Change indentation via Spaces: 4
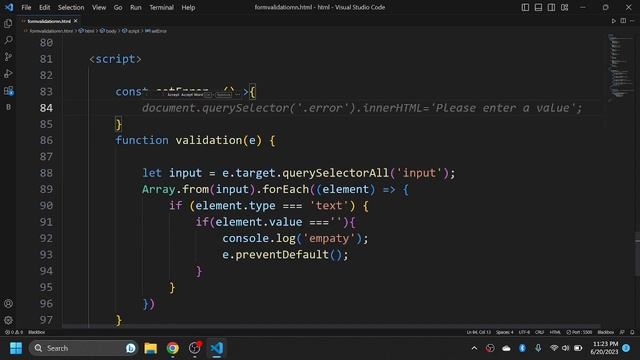 tap(505, 332)
